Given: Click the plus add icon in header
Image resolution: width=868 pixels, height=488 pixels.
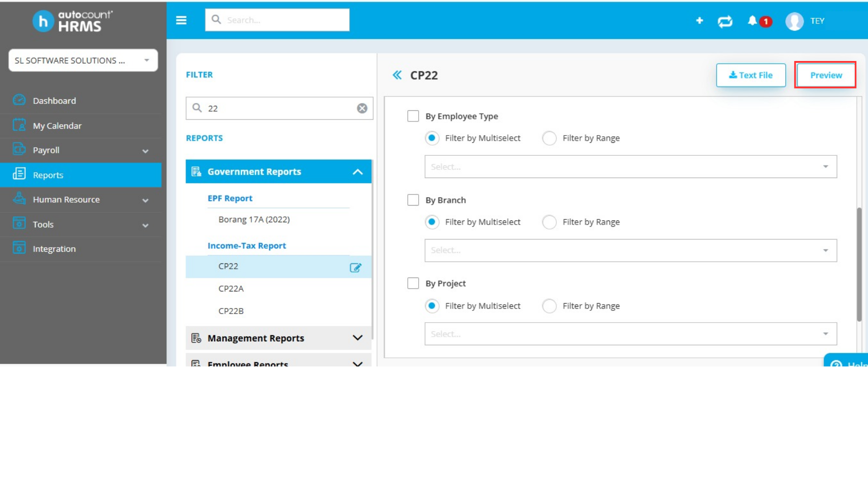Looking at the screenshot, I should [699, 21].
